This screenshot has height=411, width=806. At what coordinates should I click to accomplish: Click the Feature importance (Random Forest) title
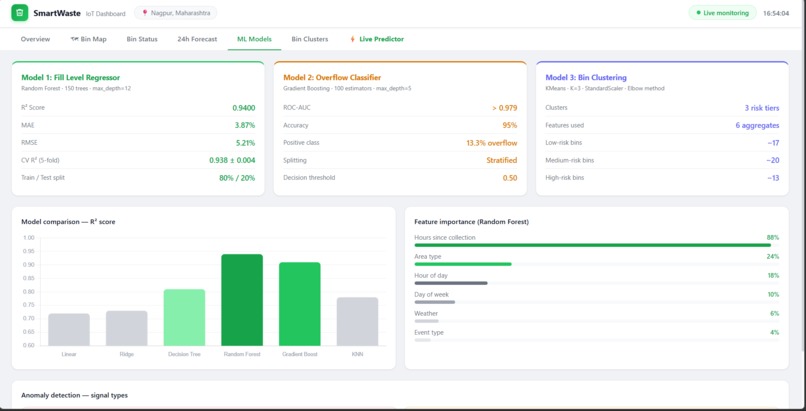point(472,222)
